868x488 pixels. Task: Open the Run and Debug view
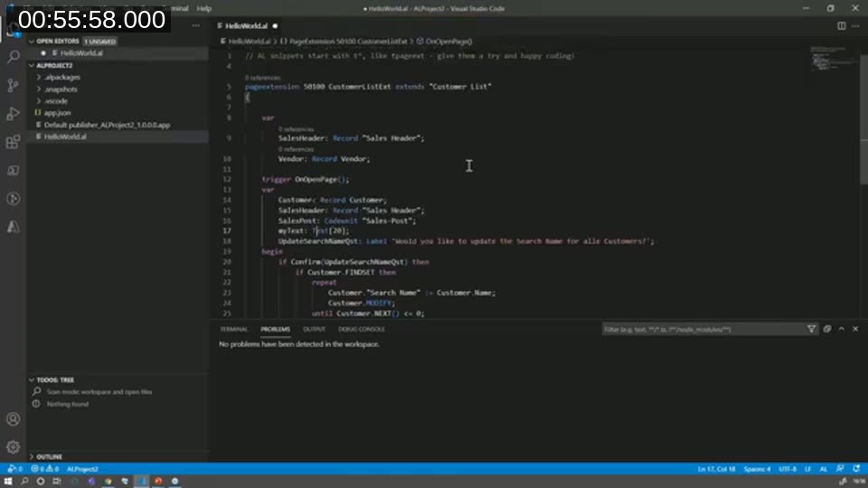click(14, 114)
